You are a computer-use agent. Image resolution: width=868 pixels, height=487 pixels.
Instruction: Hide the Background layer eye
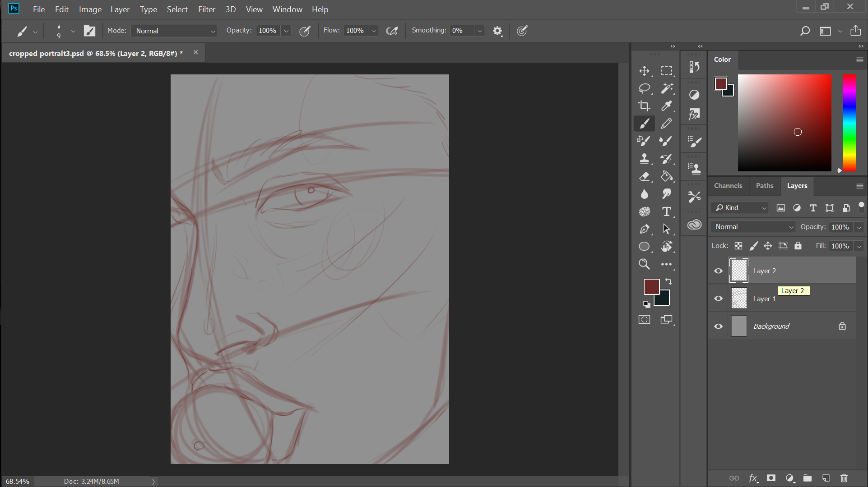(x=719, y=326)
